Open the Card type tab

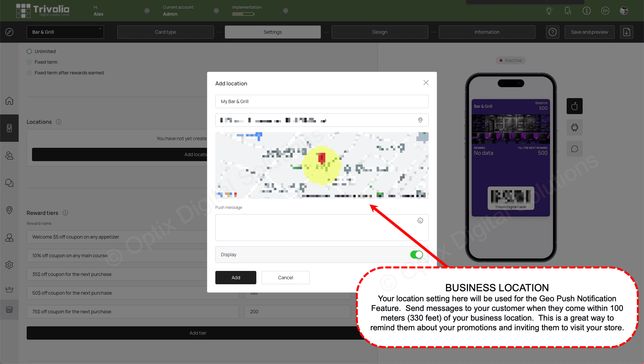pyautogui.click(x=165, y=31)
